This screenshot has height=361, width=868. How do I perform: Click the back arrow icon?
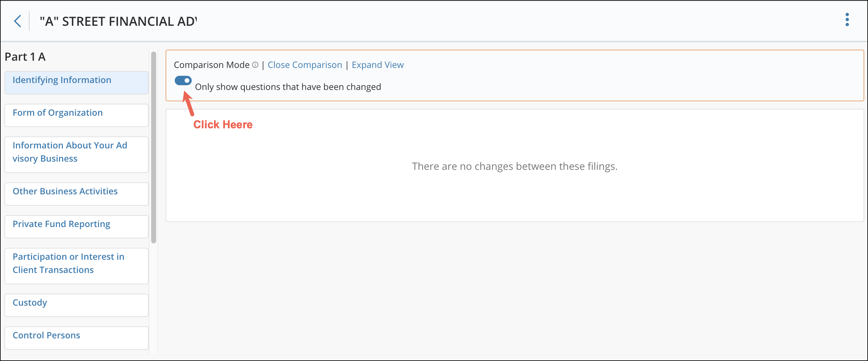coord(18,21)
